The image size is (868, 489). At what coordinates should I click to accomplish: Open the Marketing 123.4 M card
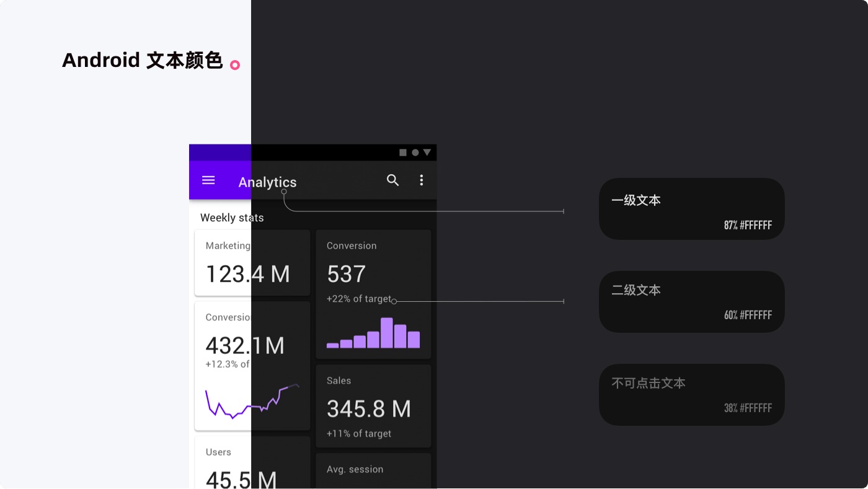click(252, 263)
